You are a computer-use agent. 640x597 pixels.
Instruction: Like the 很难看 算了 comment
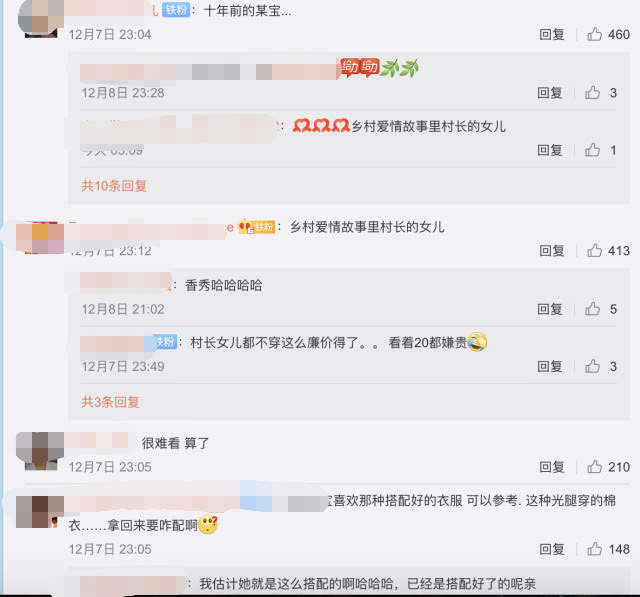point(594,467)
